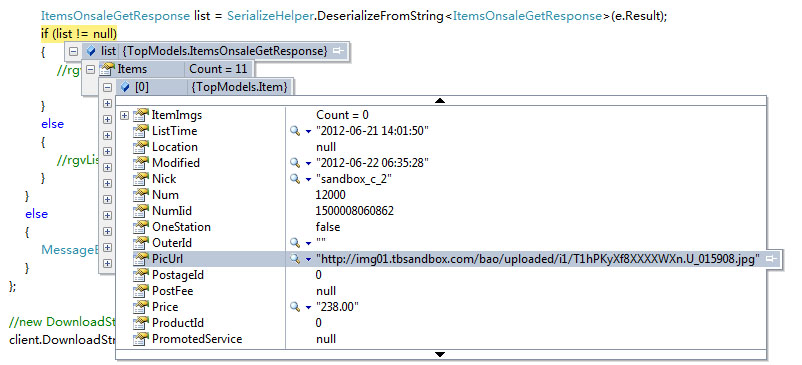Open visualizer dropdown arrow for PicUrl

tap(308, 260)
